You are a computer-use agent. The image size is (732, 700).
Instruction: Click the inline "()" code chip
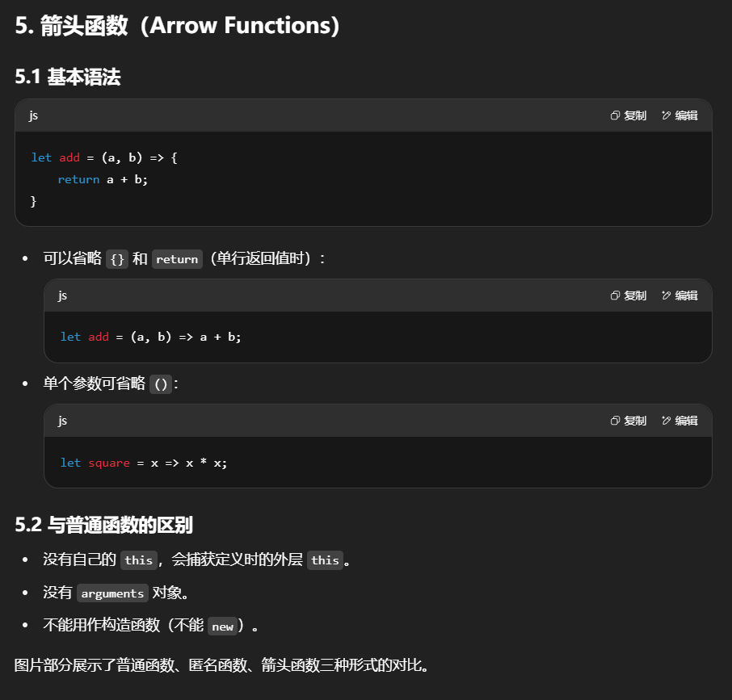coord(161,384)
